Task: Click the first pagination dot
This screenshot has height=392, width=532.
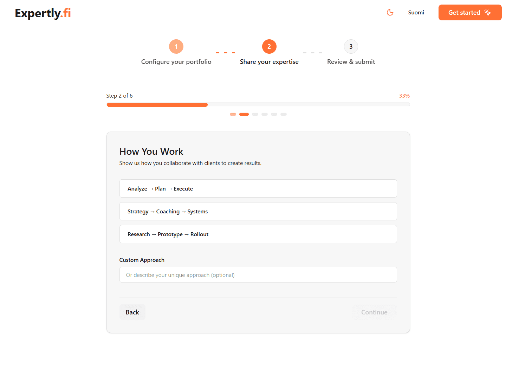Action: coord(233,114)
